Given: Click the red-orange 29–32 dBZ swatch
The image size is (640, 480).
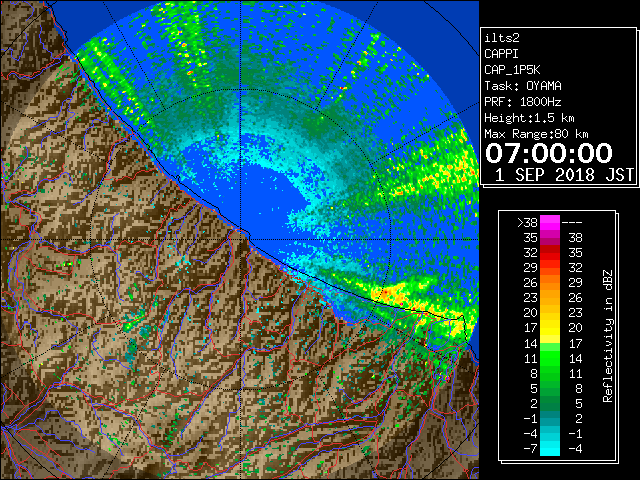Looking at the screenshot, I should 550,268.
